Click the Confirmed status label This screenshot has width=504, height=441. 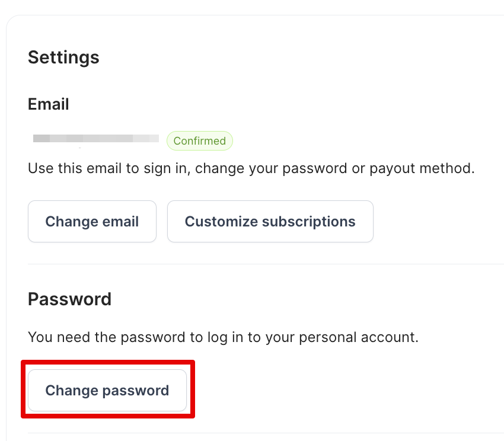point(199,140)
